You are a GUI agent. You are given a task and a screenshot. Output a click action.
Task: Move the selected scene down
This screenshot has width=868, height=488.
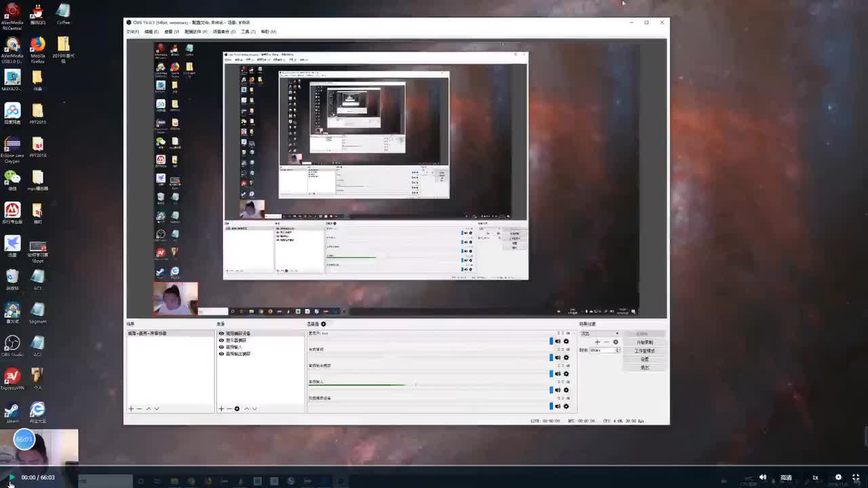click(157, 409)
